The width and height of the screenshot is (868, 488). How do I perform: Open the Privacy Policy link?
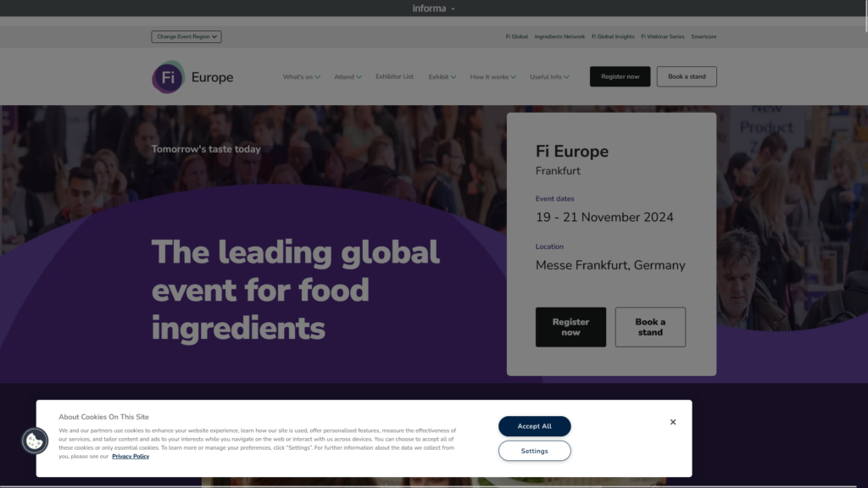coord(131,457)
